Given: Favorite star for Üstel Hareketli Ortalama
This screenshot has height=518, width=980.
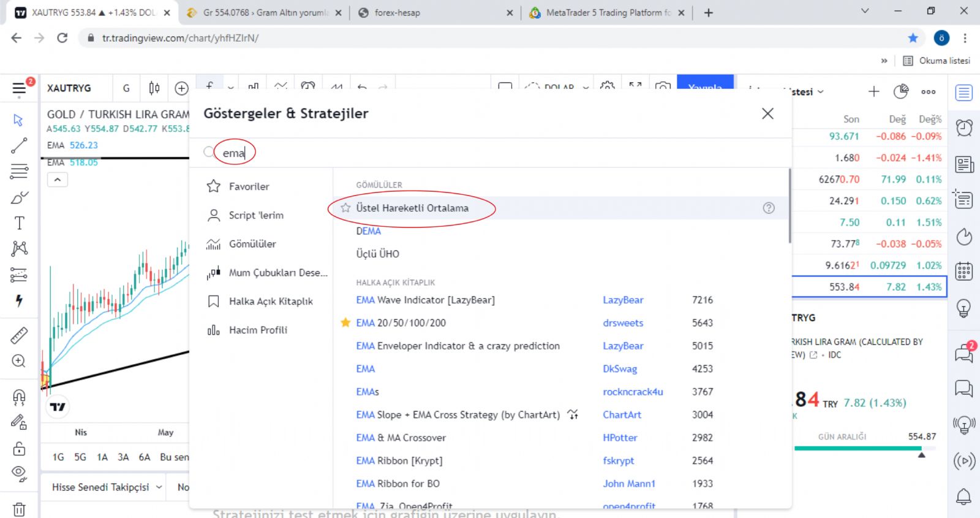Looking at the screenshot, I should pyautogui.click(x=345, y=208).
